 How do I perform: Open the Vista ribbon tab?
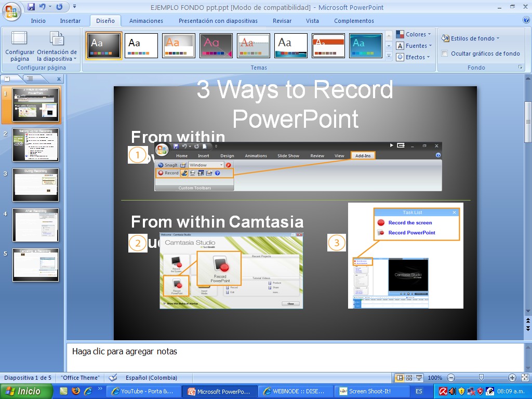click(x=312, y=21)
